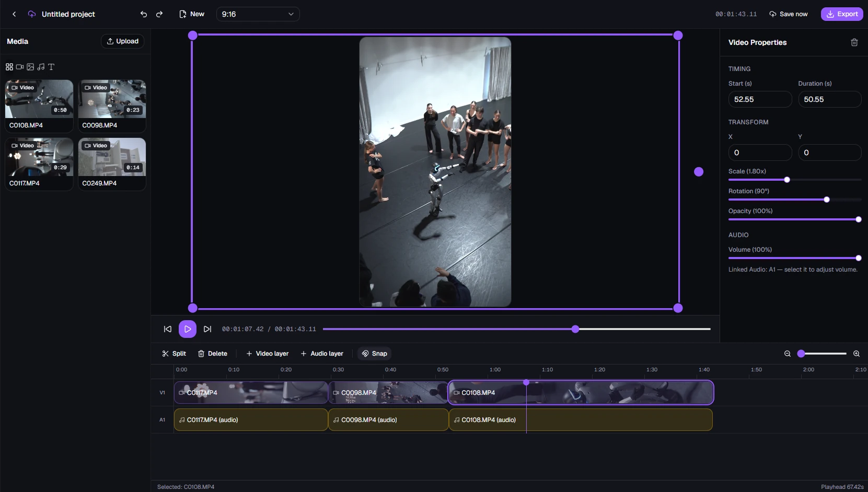Skip to start of timeline
Screen dimensions: 868x492
tap(168, 329)
